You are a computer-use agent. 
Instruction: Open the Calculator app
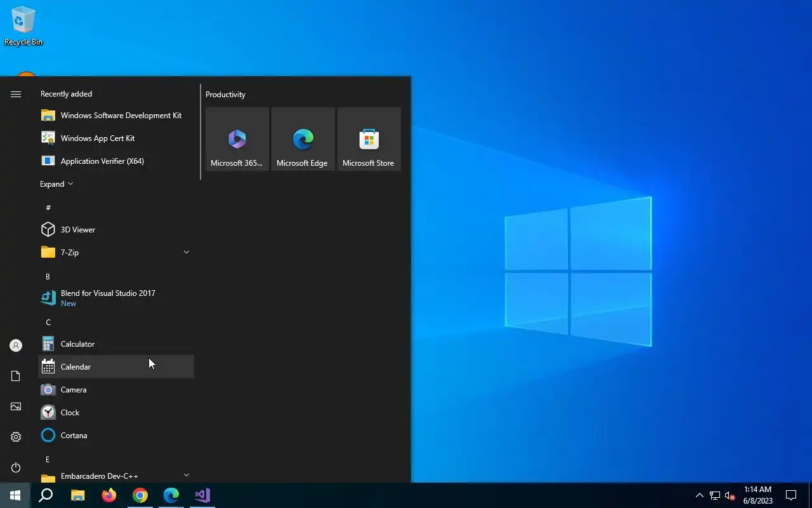[116, 344]
